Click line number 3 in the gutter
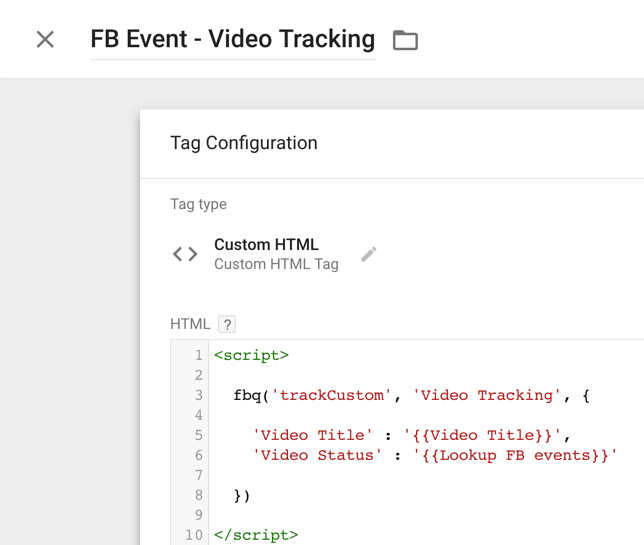The image size is (644, 545). click(199, 395)
